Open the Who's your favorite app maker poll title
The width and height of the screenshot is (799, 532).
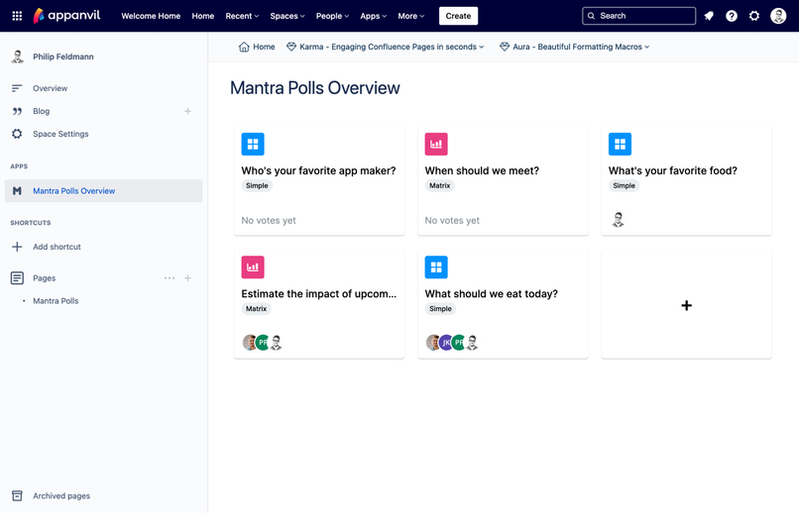318,170
